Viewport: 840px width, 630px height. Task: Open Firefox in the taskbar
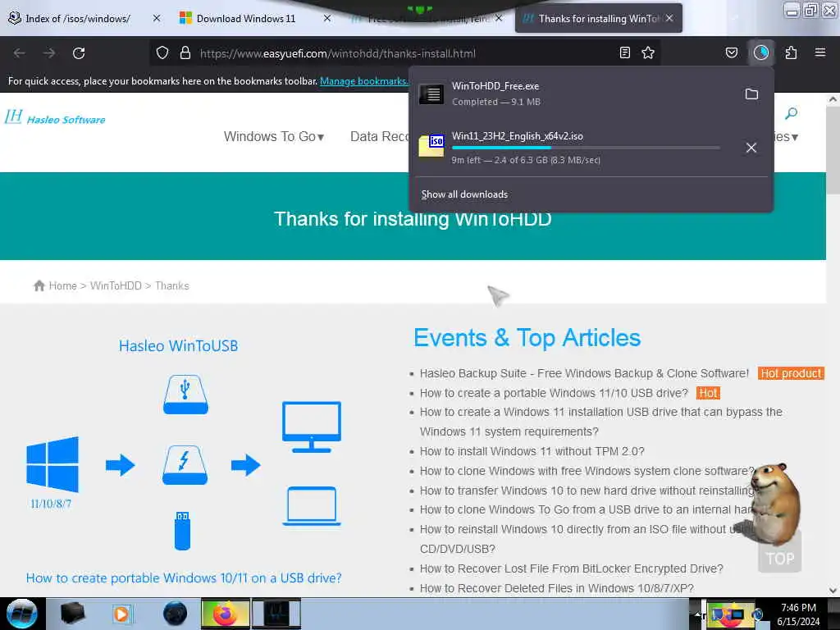(226, 614)
